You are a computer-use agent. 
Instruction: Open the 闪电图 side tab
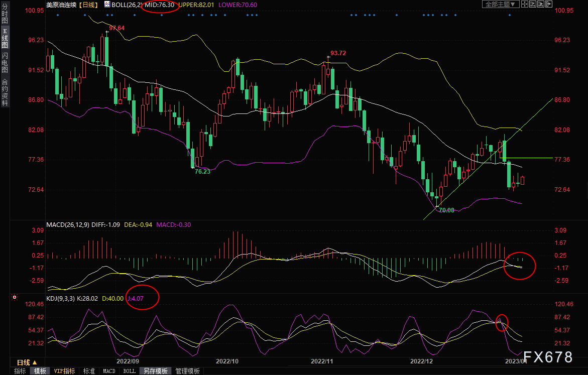pos(5,63)
